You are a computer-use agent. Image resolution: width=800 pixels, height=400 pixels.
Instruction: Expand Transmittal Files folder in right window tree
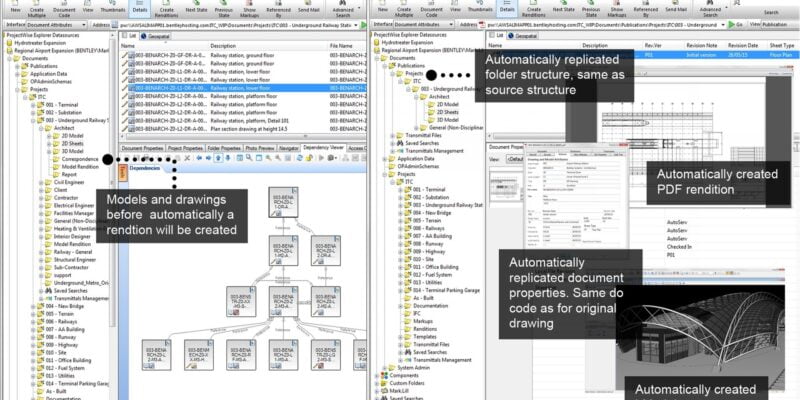pyautogui.click(x=392, y=136)
